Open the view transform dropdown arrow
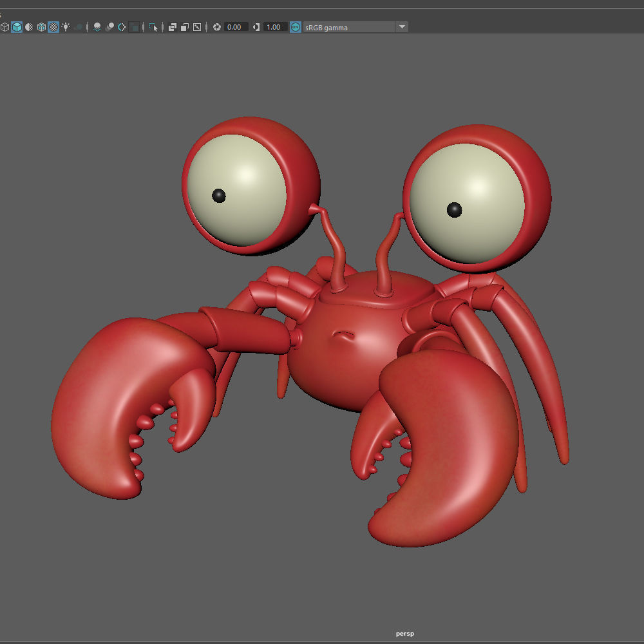The image size is (644, 644). 402,27
